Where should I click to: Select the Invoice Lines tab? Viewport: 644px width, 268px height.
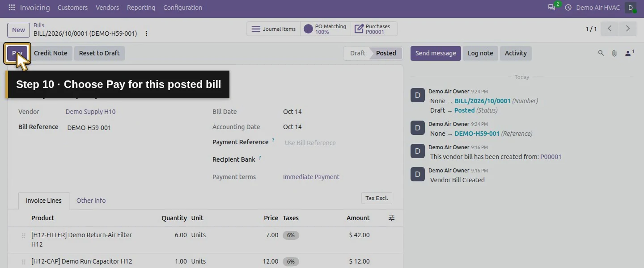click(44, 201)
